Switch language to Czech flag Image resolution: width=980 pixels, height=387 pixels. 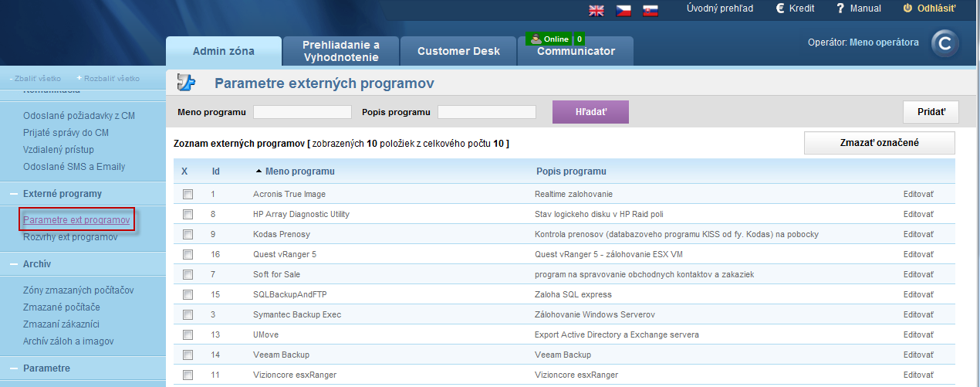click(623, 10)
